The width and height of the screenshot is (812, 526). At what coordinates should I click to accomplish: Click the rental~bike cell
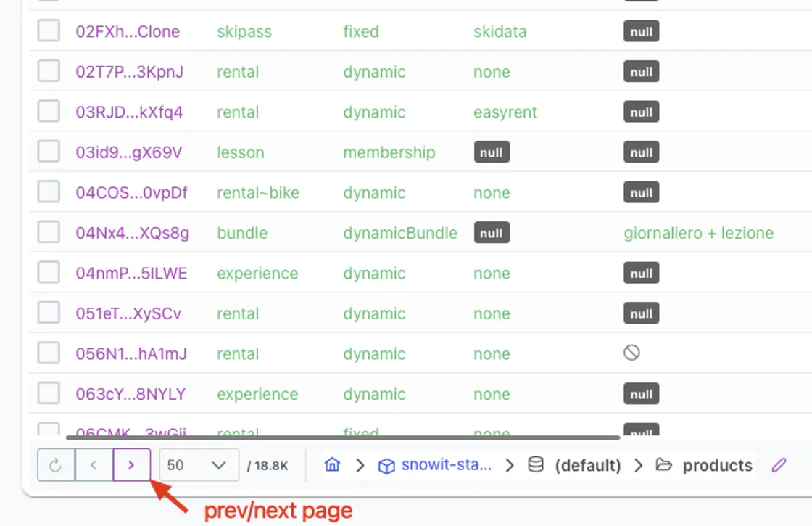[258, 193]
